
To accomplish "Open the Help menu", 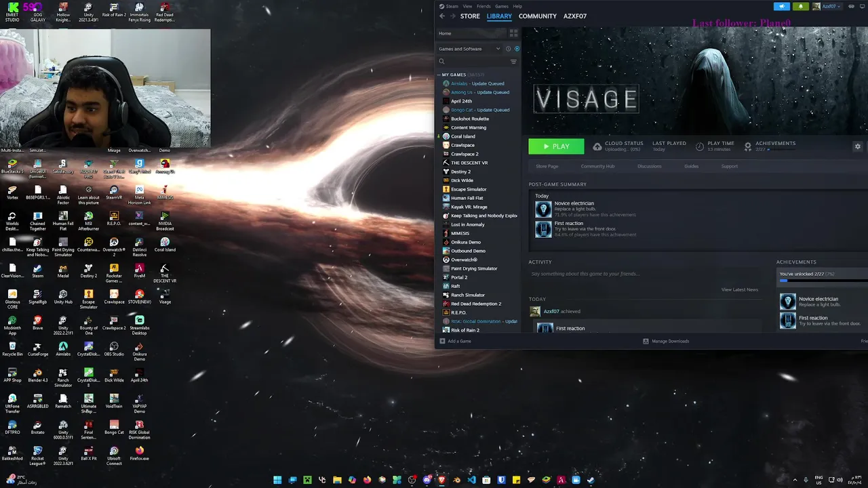I will 517,6.
